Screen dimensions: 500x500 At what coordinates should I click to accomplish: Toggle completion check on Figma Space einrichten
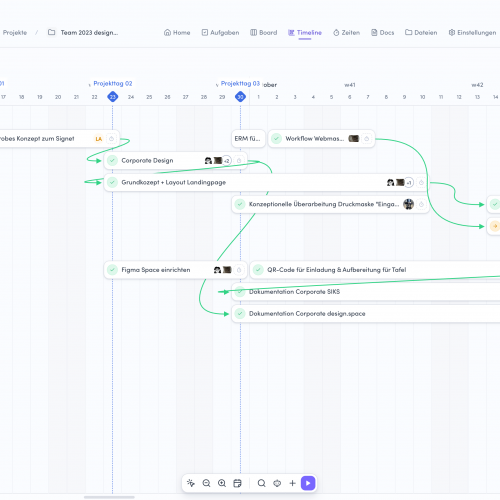tap(112, 270)
